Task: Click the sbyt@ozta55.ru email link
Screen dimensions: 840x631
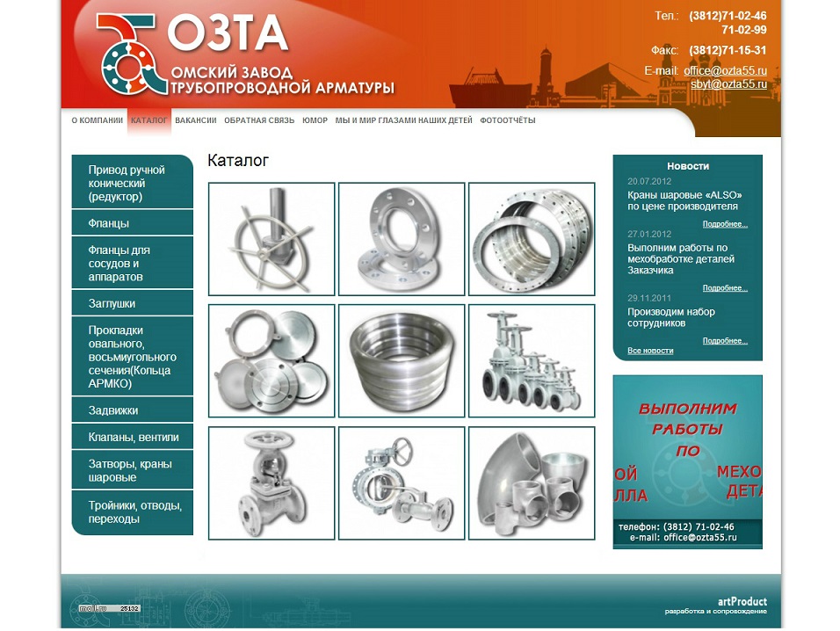Action: (x=729, y=84)
